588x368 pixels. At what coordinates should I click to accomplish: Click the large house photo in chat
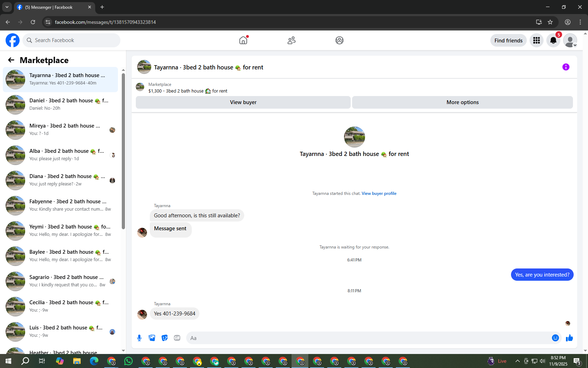click(354, 137)
